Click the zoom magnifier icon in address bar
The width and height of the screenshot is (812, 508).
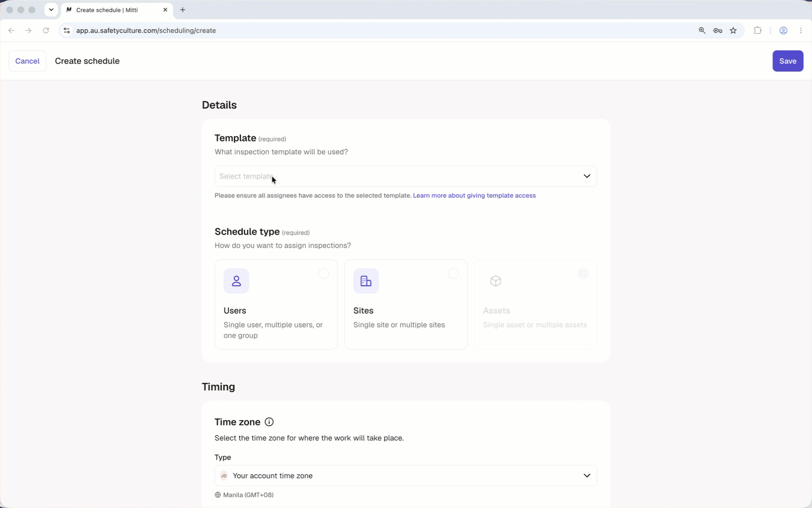(702, 30)
